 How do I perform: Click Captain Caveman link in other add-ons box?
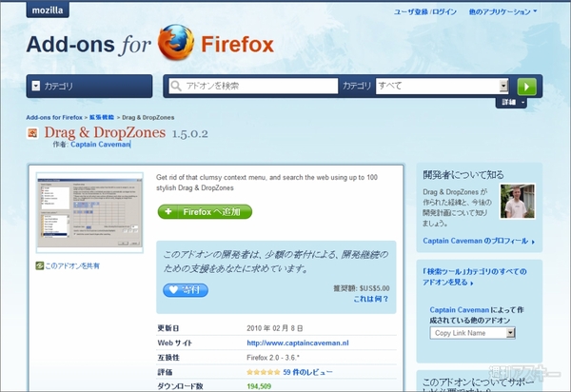click(460, 310)
